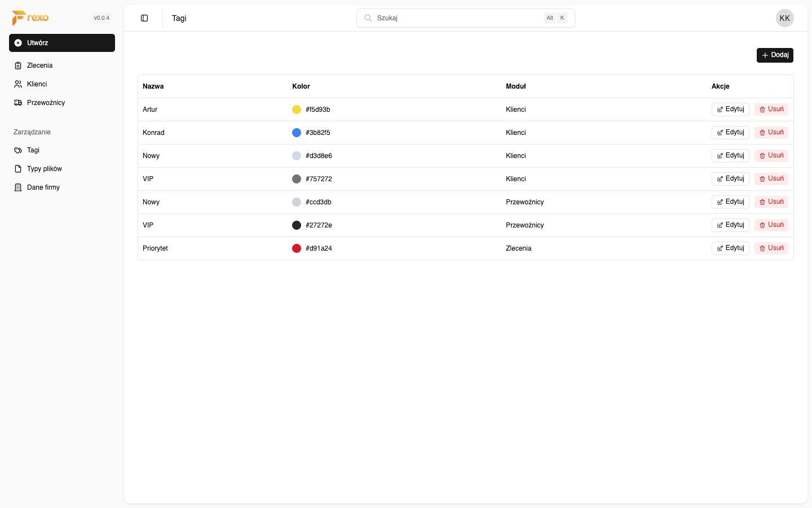Viewport: 812px width, 508px height.
Task: Toggle the sidebar panel visibility
Action: click(x=144, y=17)
